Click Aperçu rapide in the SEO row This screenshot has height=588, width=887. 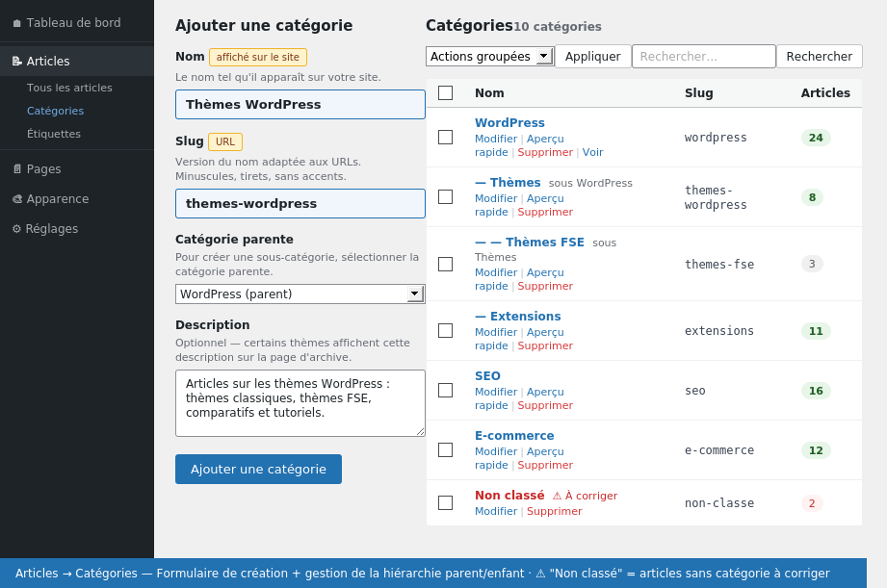point(519,398)
